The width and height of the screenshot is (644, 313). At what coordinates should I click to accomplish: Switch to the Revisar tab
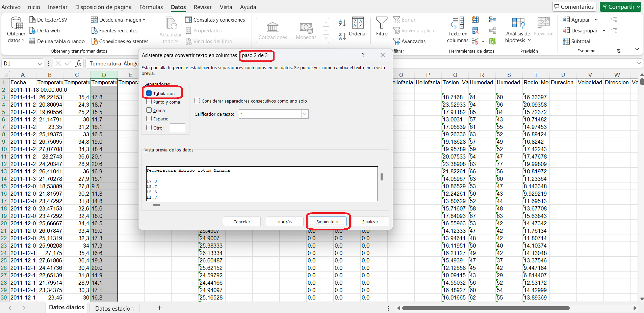point(203,7)
